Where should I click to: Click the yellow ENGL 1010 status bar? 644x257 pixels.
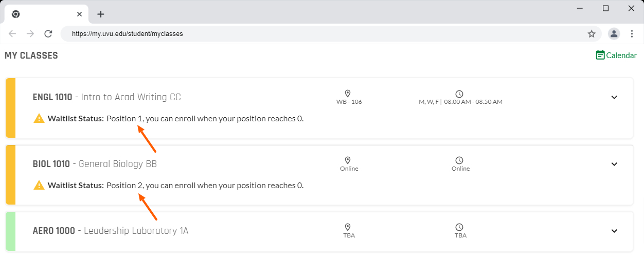tap(11, 108)
